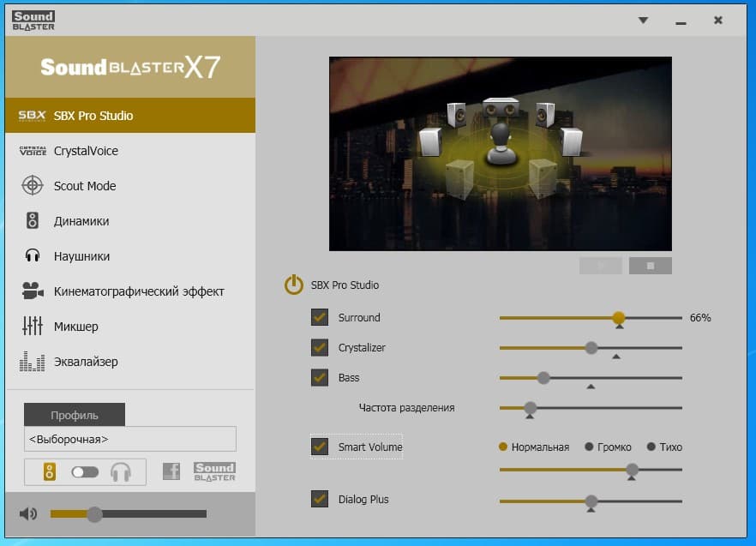The height and width of the screenshot is (546, 756).
Task: Open the Микшер page
Action: pyautogui.click(x=130, y=327)
